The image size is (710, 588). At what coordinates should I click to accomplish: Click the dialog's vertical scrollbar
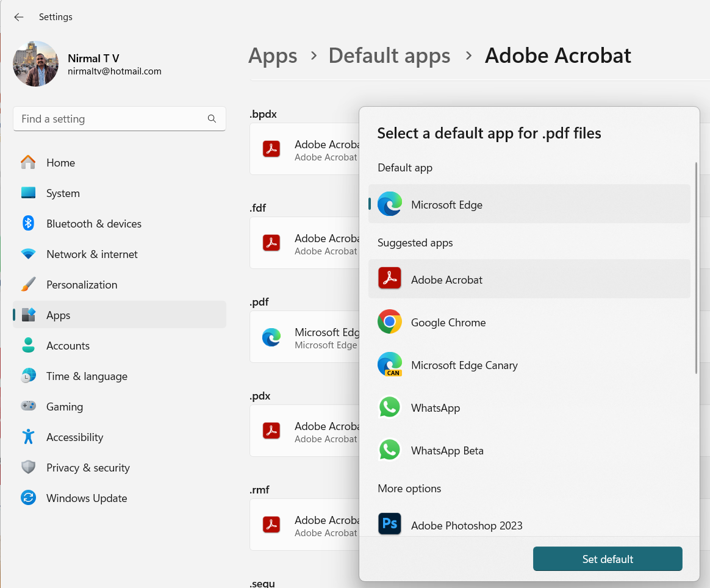696,268
